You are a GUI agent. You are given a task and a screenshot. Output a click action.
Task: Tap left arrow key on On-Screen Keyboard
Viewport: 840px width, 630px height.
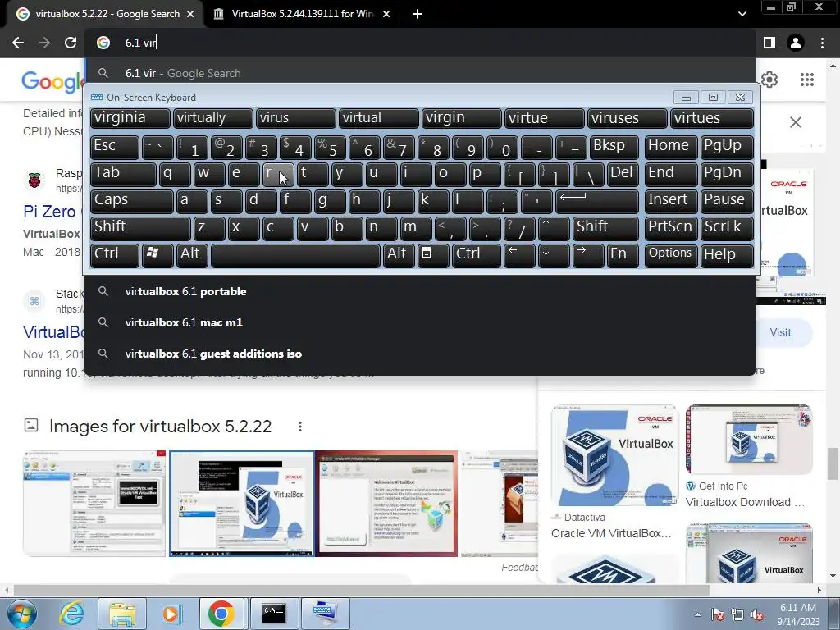coord(519,255)
